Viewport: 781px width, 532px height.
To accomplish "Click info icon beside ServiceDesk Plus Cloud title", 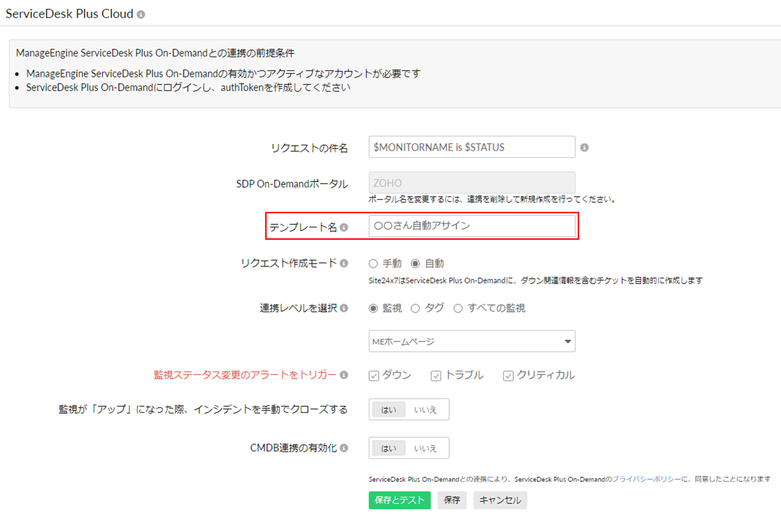I will pyautogui.click(x=141, y=15).
